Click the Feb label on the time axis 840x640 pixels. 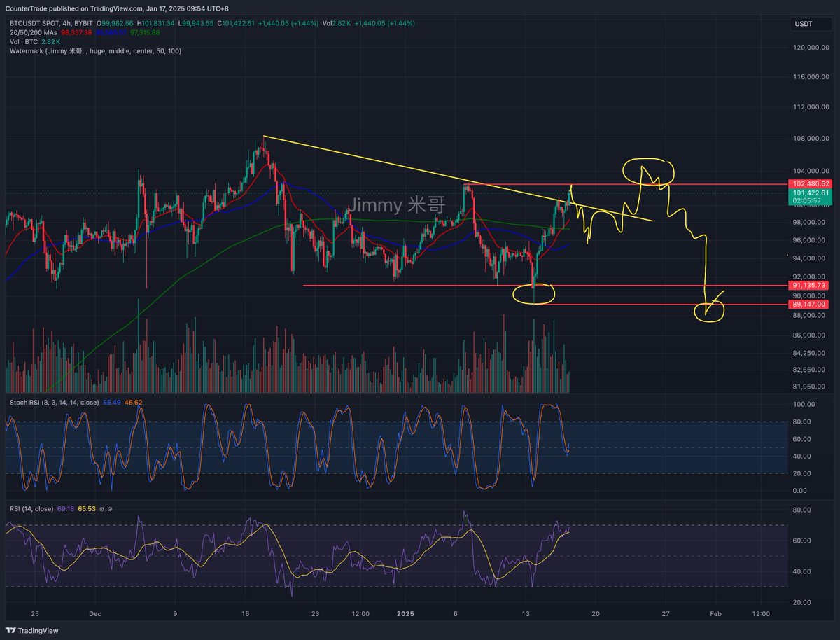(715, 613)
